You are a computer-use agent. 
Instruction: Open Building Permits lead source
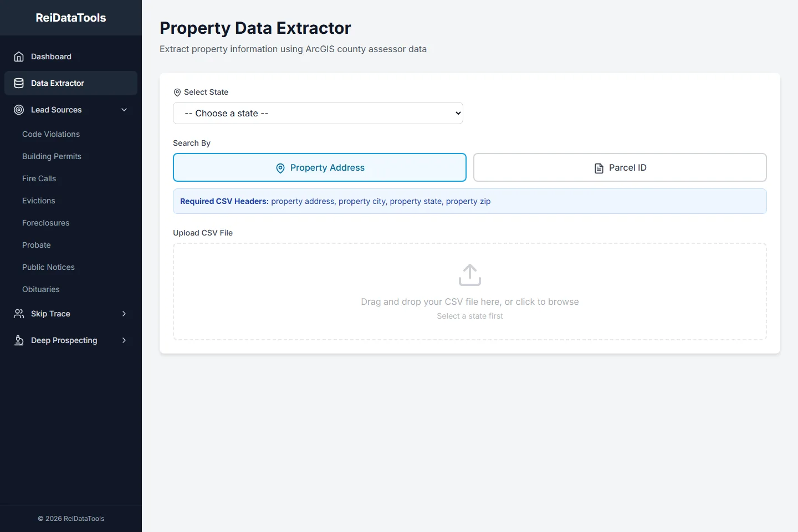(52, 156)
